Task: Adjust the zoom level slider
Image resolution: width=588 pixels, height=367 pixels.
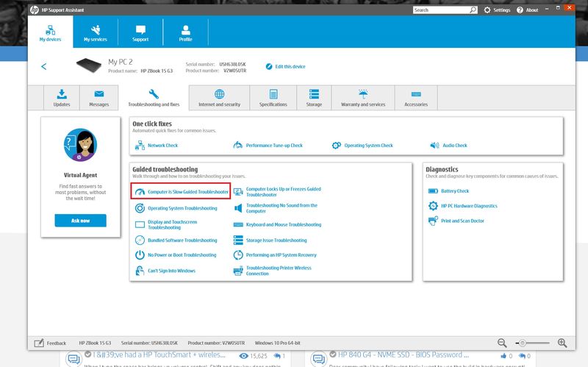Action: [532, 343]
